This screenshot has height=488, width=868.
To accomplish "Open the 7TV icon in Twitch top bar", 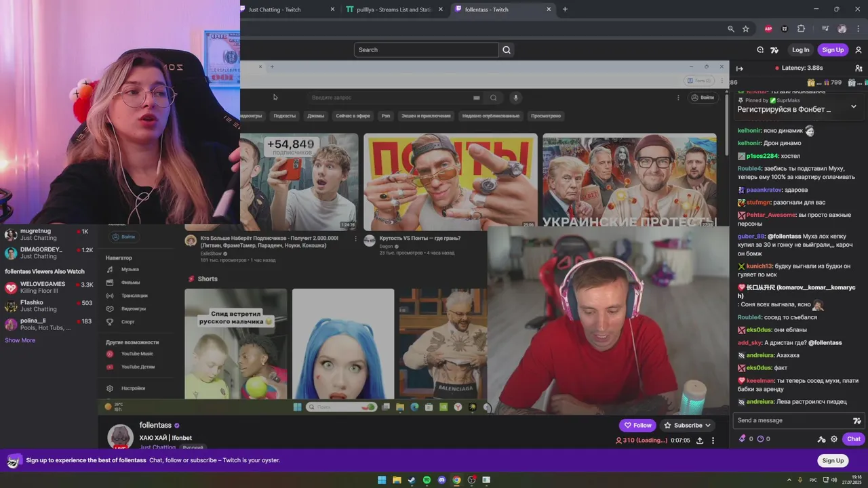I will (x=774, y=50).
